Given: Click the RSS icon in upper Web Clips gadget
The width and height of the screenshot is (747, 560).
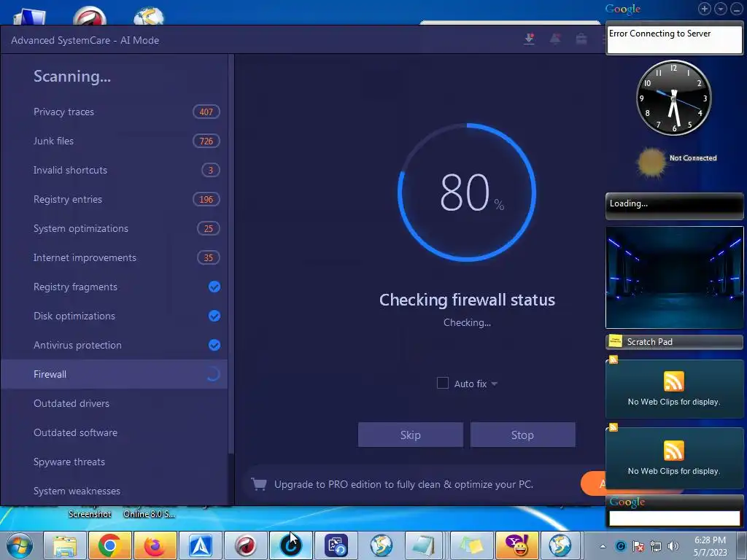Looking at the screenshot, I should pyautogui.click(x=673, y=381).
